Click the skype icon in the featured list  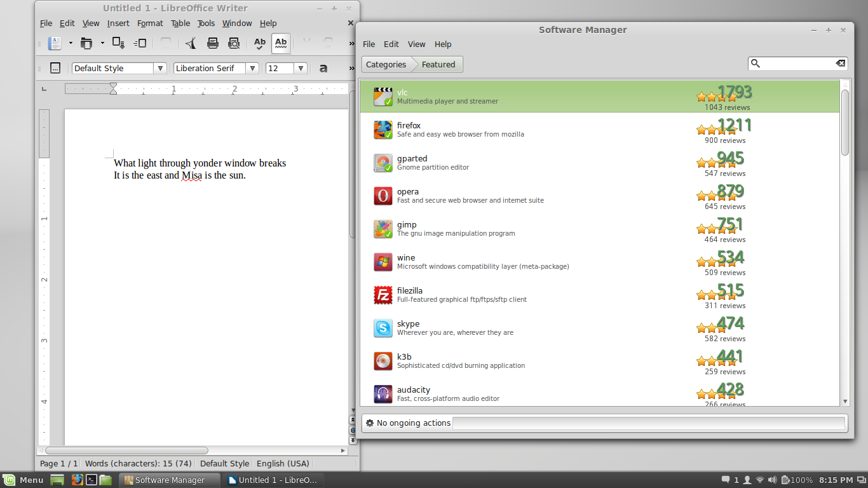383,328
